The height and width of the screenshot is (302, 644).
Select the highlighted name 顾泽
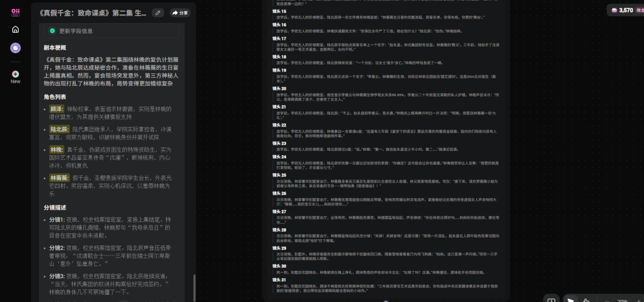coord(56,109)
